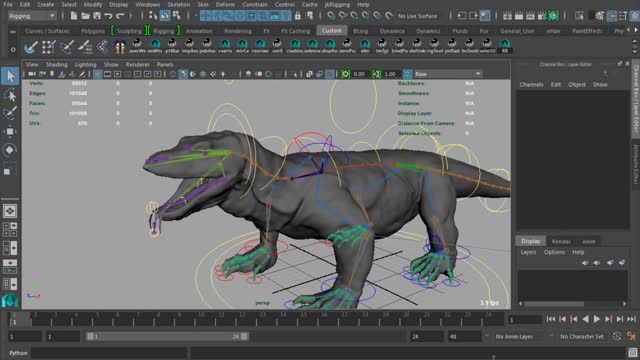Open the No Character Set dropdown

(x=582, y=336)
